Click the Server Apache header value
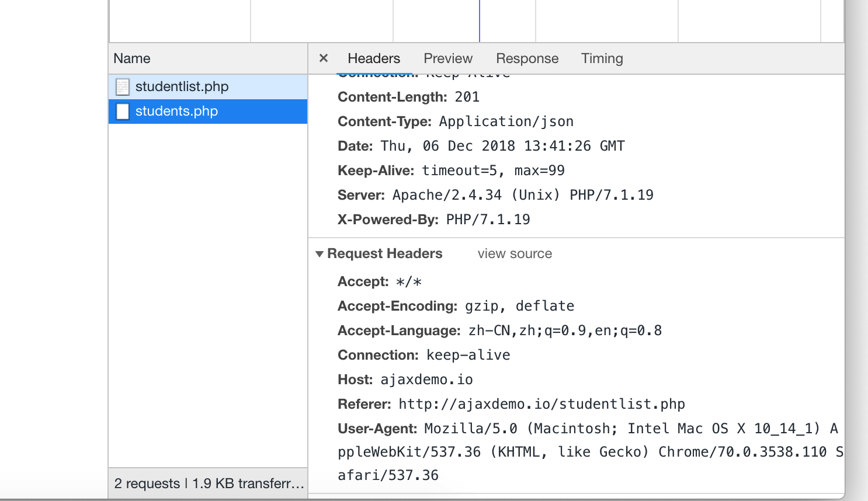868x501 pixels. tap(523, 195)
